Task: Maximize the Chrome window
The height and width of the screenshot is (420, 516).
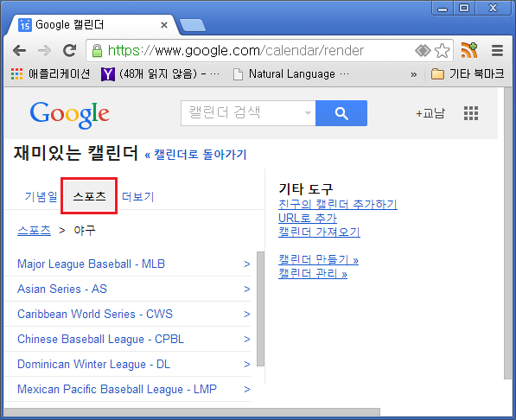Action: coord(464,9)
